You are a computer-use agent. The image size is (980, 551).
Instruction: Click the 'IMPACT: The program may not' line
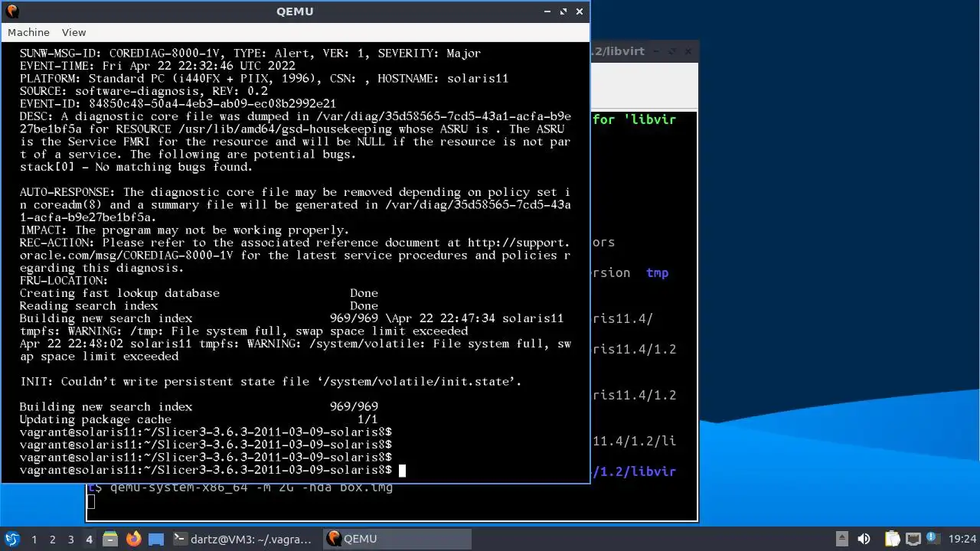click(185, 230)
